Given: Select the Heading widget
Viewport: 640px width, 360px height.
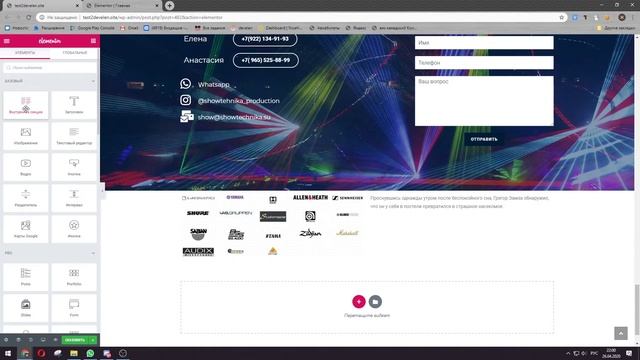Looking at the screenshot, I should pyautogui.click(x=74, y=105).
